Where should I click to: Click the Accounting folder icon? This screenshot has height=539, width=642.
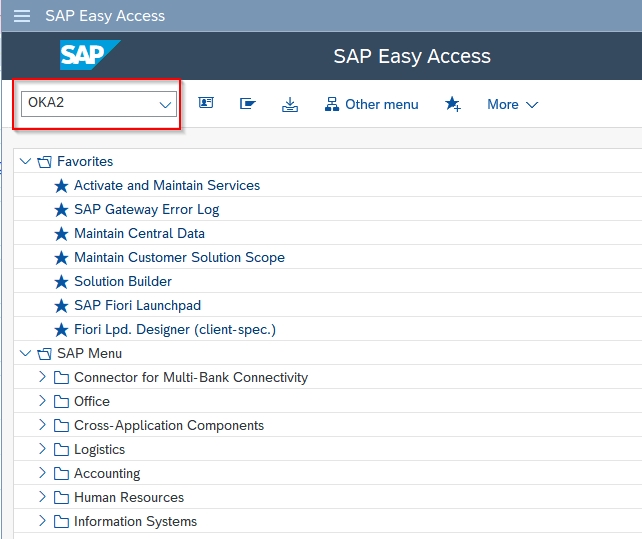coord(61,474)
